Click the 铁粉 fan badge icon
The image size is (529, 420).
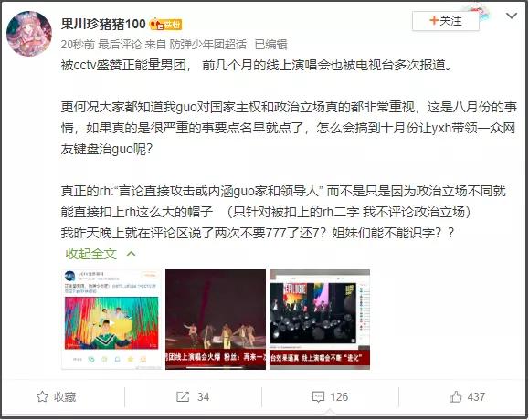165,25
